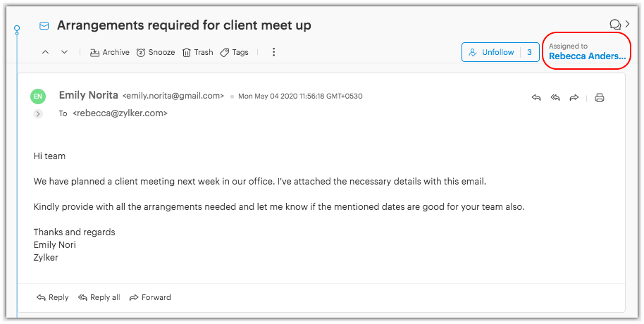Click Emily Norita's EN avatar
644x324 pixels.
38,96
